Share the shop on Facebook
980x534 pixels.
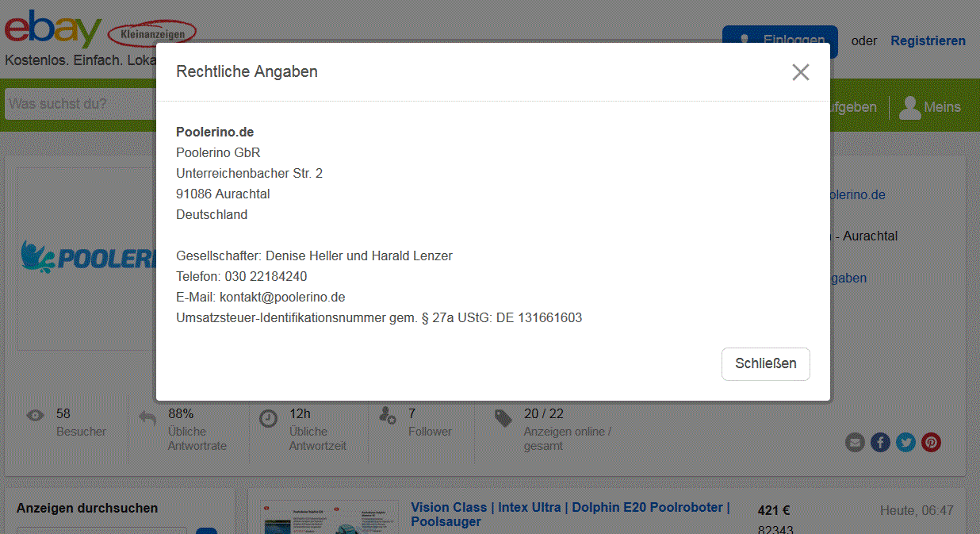(x=880, y=442)
